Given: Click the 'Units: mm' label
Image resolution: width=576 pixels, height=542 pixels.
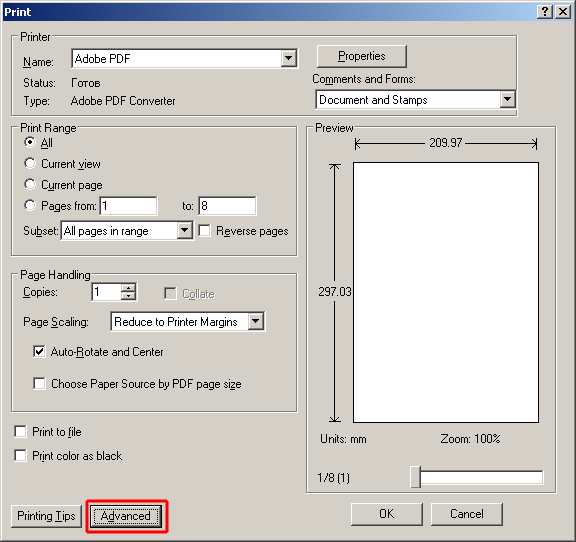Looking at the screenshot, I should tap(343, 439).
